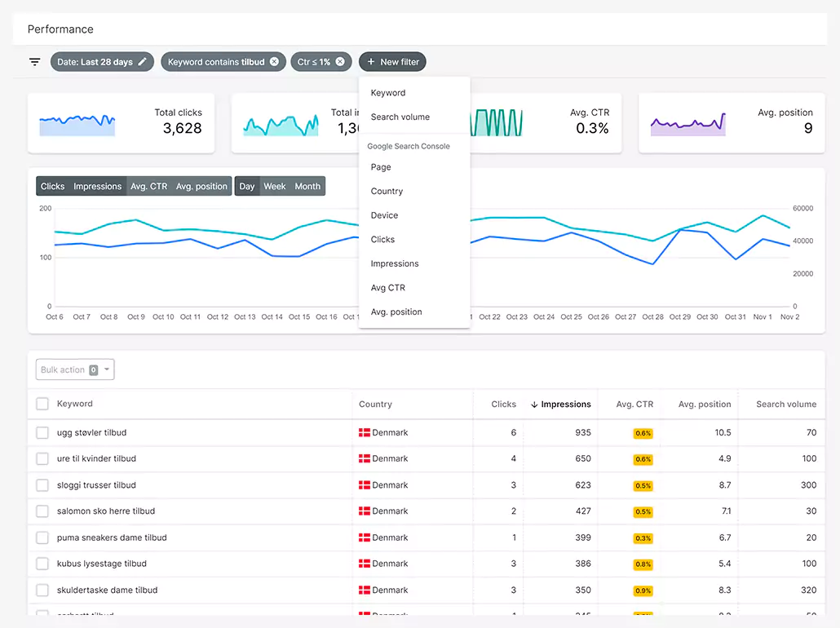This screenshot has height=628, width=840.
Task: Open the Bulk action dropdown
Action: point(75,369)
